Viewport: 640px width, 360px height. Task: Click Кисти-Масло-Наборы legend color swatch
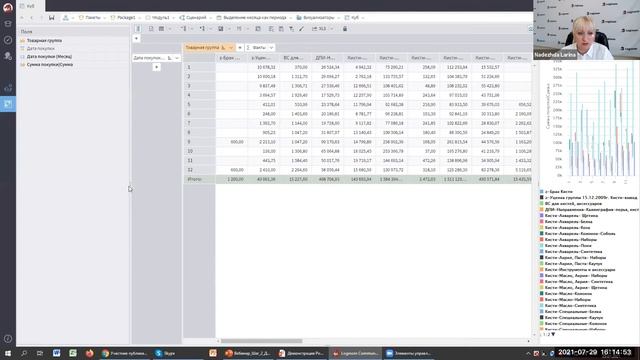coord(542,300)
